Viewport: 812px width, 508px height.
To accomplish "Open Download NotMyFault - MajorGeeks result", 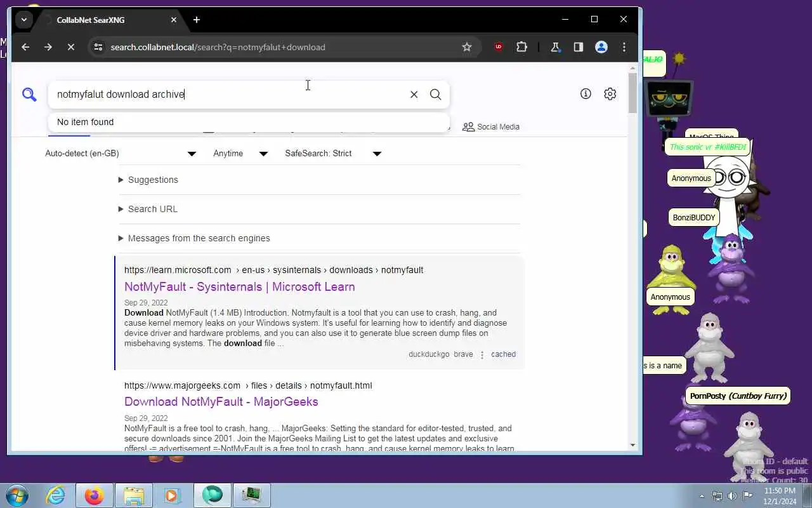I will [x=221, y=401].
